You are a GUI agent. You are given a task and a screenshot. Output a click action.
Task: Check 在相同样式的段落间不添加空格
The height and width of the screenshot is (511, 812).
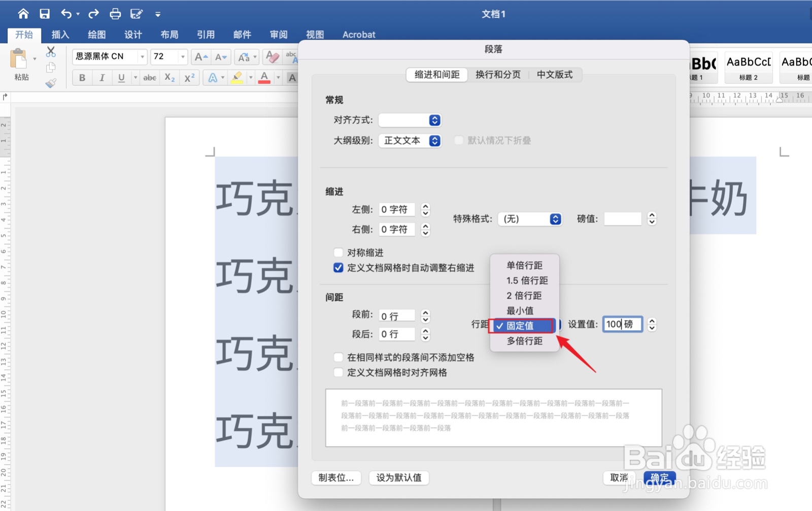(338, 357)
